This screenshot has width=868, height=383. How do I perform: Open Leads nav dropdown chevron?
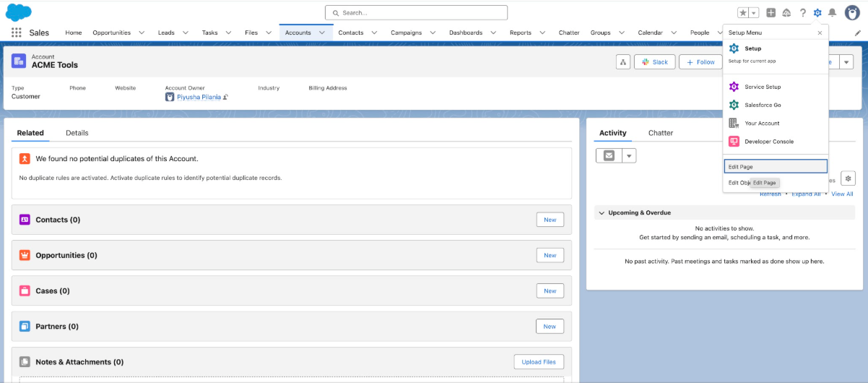[186, 33]
